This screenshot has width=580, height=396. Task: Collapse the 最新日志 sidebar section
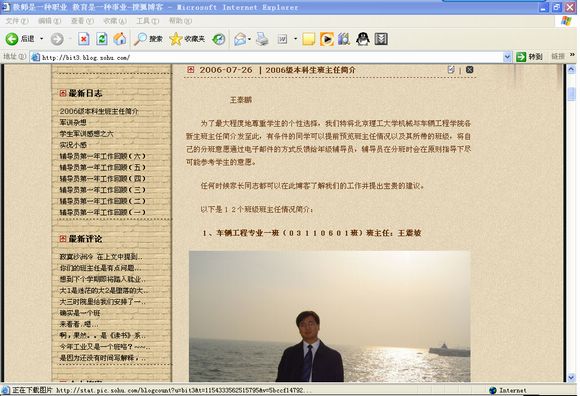[x=63, y=93]
